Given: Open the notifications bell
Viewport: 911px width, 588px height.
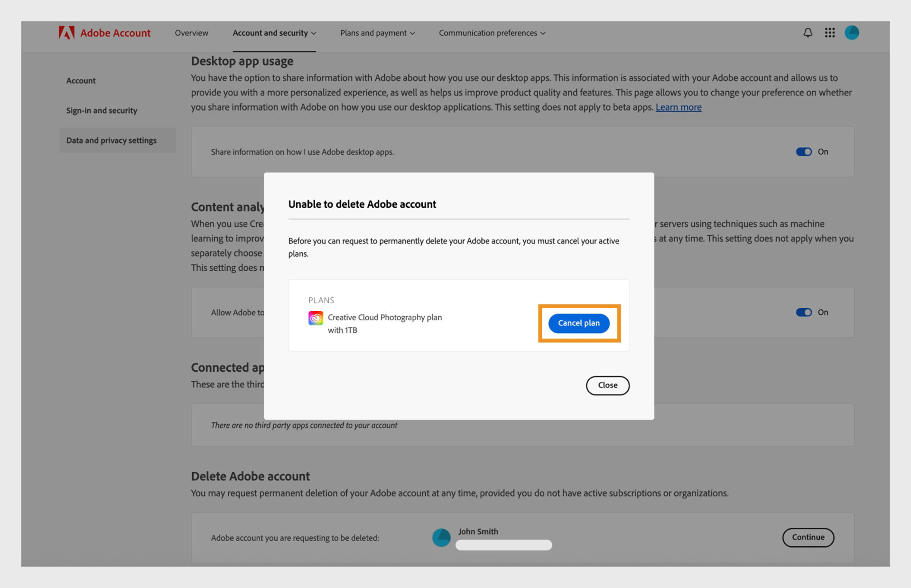Looking at the screenshot, I should [x=808, y=33].
